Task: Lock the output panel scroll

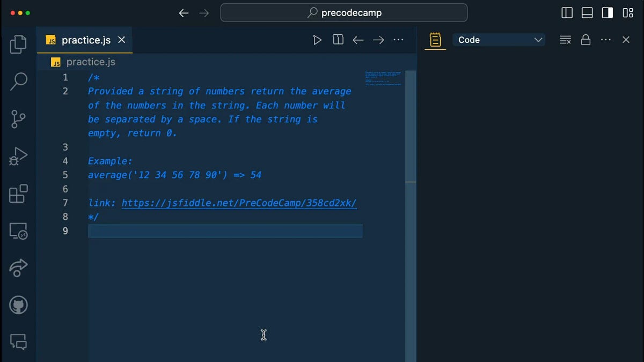Action: pos(586,40)
